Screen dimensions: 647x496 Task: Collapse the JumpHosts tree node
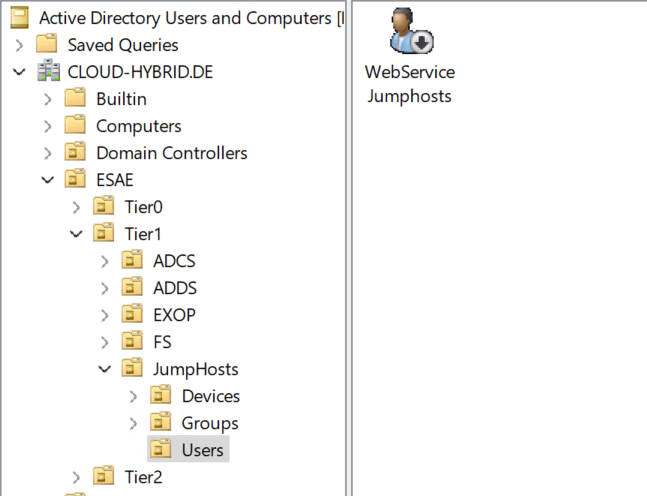coord(105,369)
